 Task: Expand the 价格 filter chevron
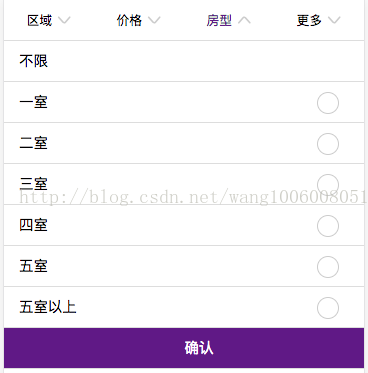click(x=154, y=20)
